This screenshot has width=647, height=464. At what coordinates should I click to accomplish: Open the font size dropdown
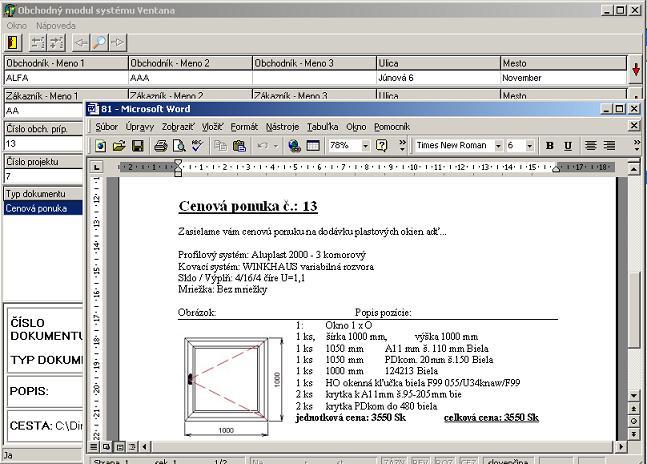tap(529, 145)
